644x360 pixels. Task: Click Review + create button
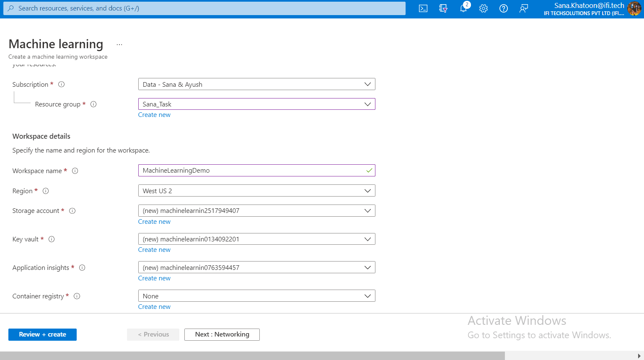(x=42, y=334)
